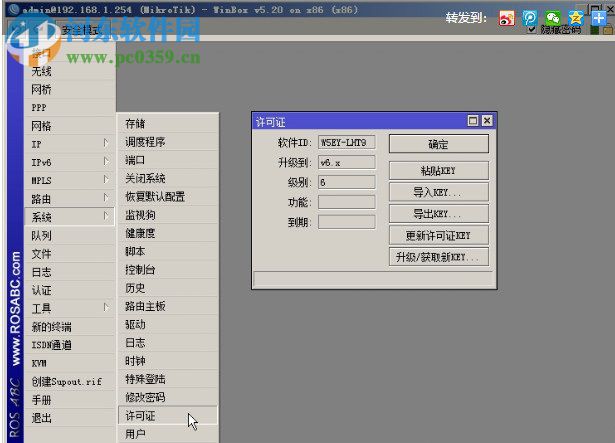Select 端口 in the submenu
The image size is (615, 443).
[x=167, y=160]
